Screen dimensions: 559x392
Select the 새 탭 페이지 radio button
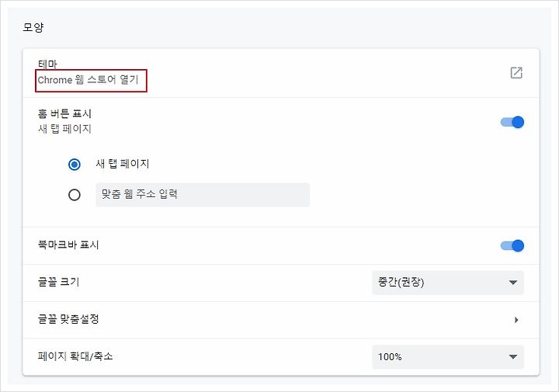point(75,165)
